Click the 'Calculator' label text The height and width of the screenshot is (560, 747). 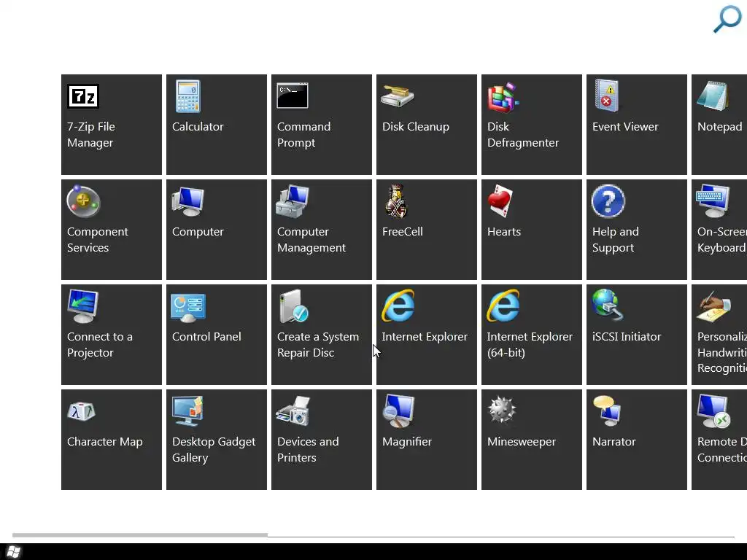tap(198, 127)
